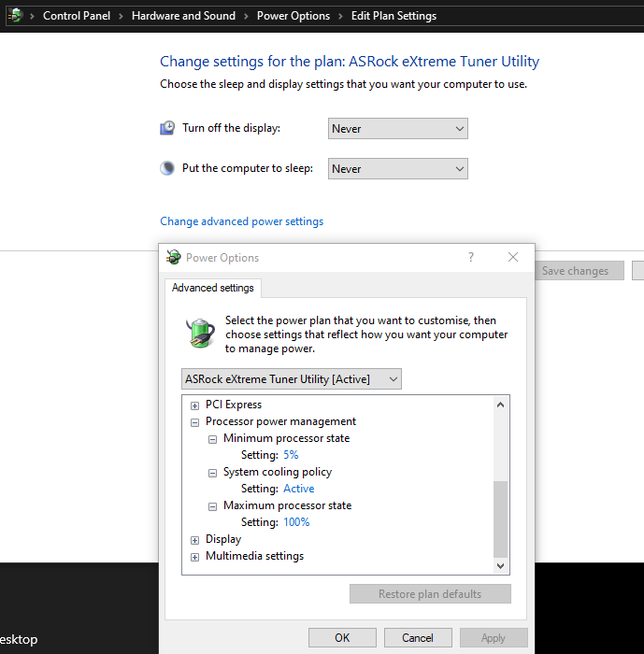Select Multimedia settings tree item

tap(254, 556)
